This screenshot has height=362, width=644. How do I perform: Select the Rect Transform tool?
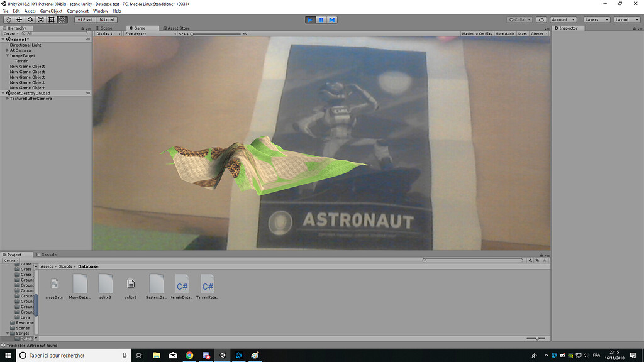[52, 19]
